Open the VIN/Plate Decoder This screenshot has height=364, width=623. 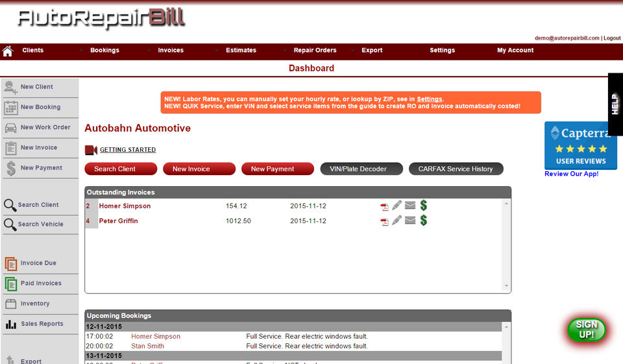(361, 169)
